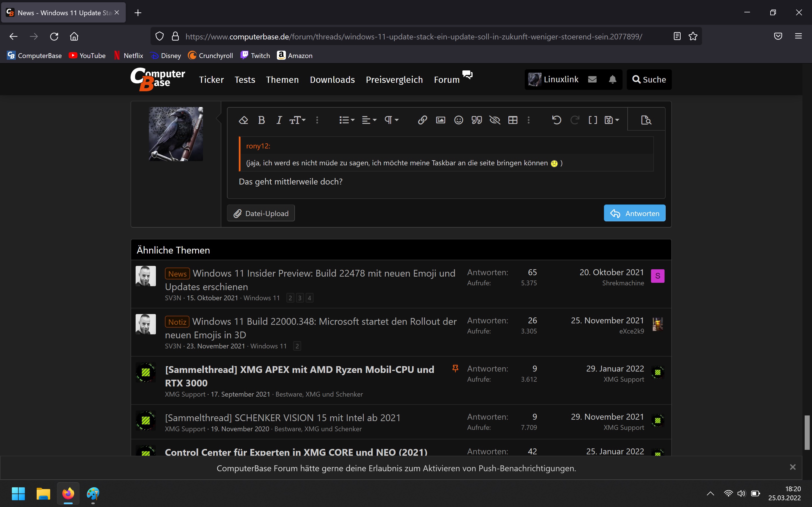This screenshot has height=507, width=812.
Task: Toggle BB code mode brackets icon
Action: point(593,120)
